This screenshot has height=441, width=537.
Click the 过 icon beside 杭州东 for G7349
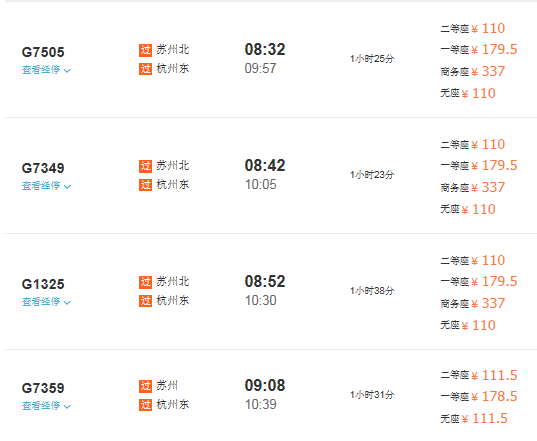[145, 185]
